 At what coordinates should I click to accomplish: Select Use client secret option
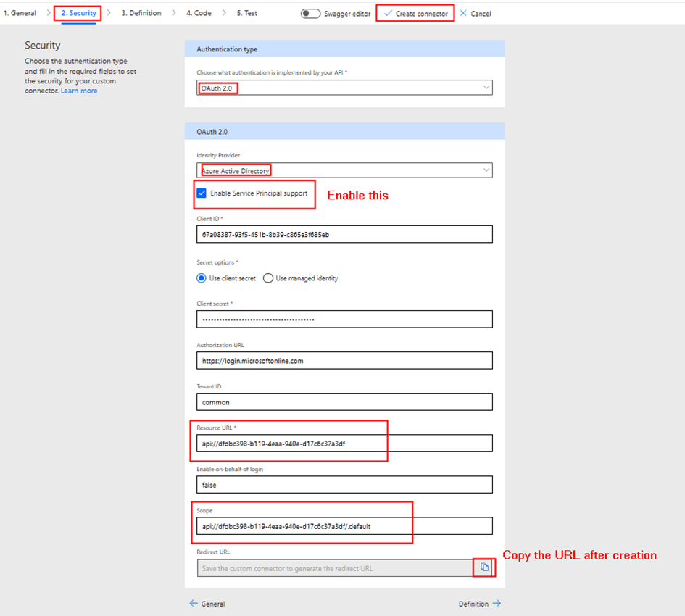point(202,278)
